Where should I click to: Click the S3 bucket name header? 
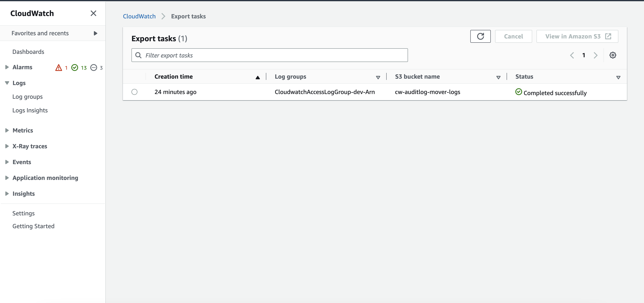[417, 77]
